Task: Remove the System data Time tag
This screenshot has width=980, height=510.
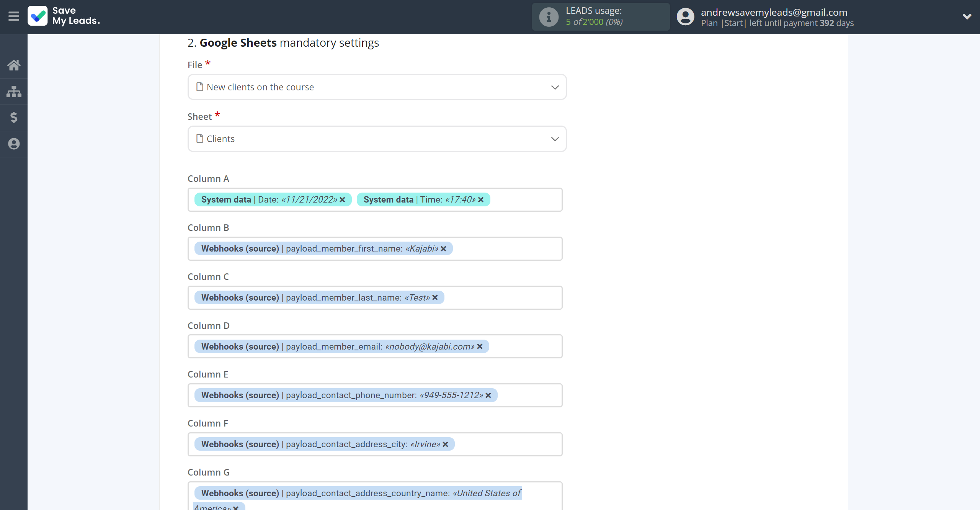Action: point(481,200)
